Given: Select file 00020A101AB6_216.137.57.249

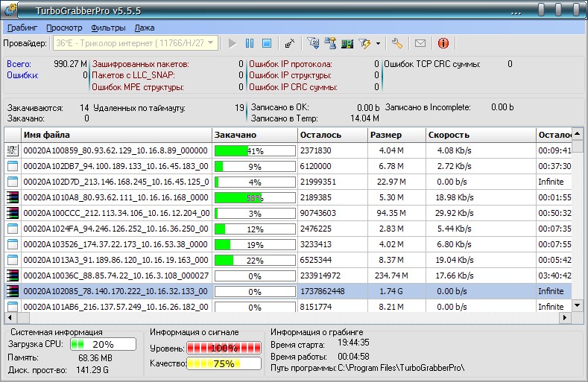Looking at the screenshot, I should (116, 307).
